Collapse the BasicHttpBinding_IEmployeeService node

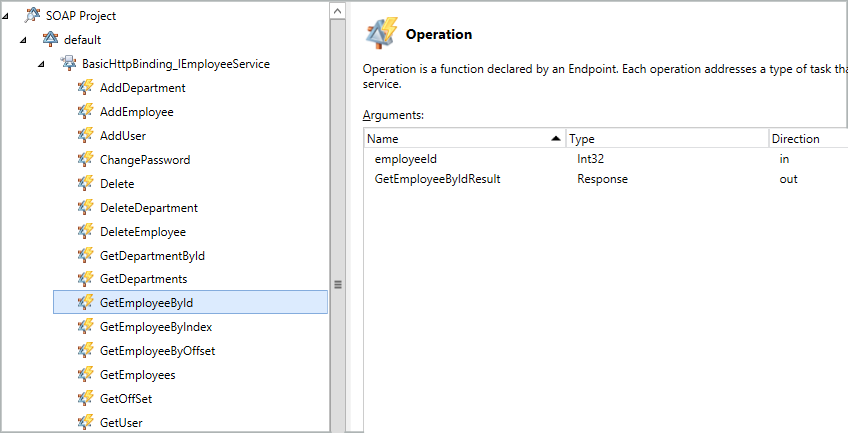(41, 64)
